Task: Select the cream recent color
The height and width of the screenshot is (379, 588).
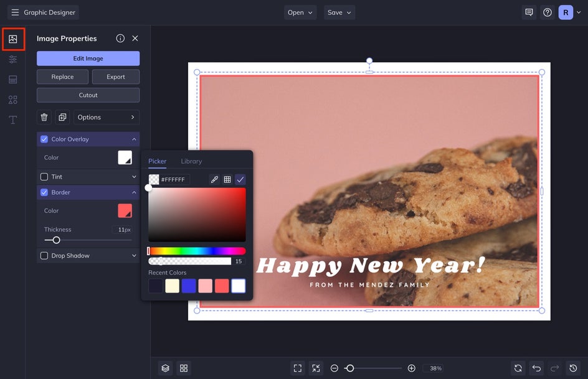Action: point(172,286)
